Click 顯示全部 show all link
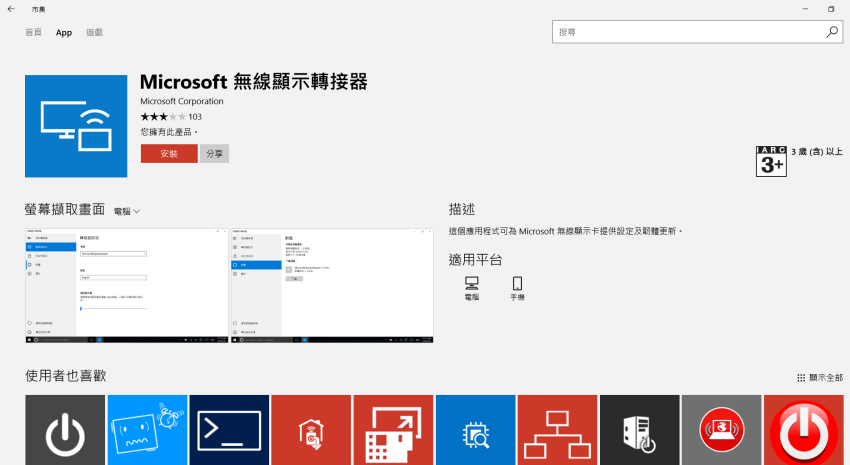The height and width of the screenshot is (465, 850). coord(820,378)
